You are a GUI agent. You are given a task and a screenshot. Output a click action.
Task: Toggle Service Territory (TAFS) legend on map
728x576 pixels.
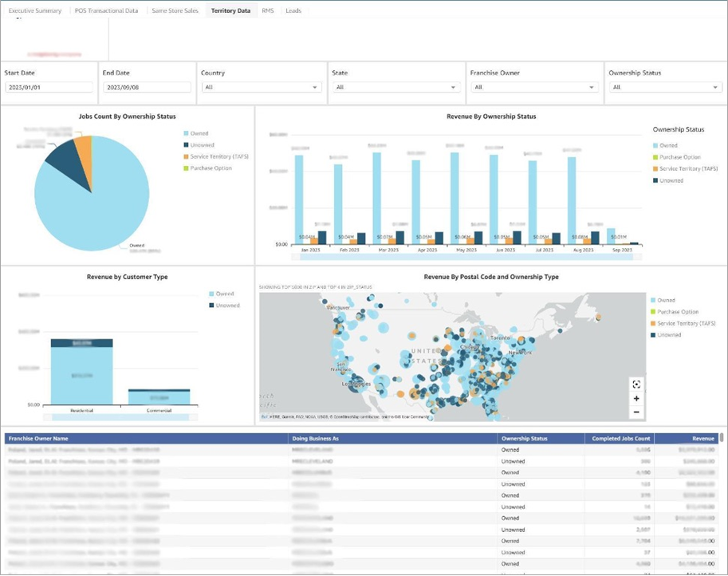pos(683,323)
